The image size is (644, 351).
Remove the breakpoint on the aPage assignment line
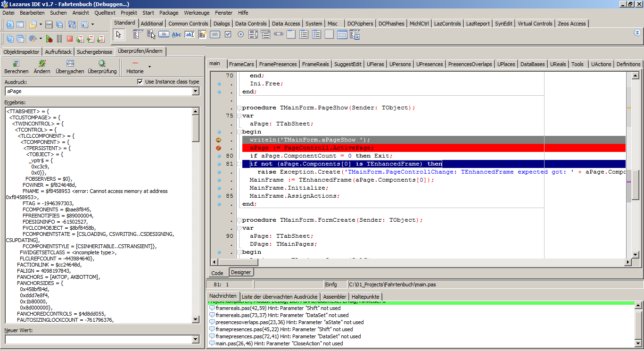[x=219, y=148]
